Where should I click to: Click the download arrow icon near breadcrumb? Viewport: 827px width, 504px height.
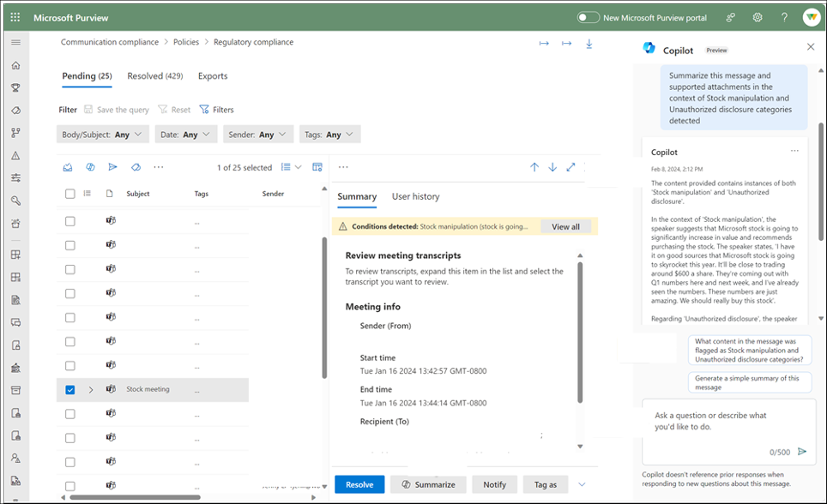click(589, 44)
